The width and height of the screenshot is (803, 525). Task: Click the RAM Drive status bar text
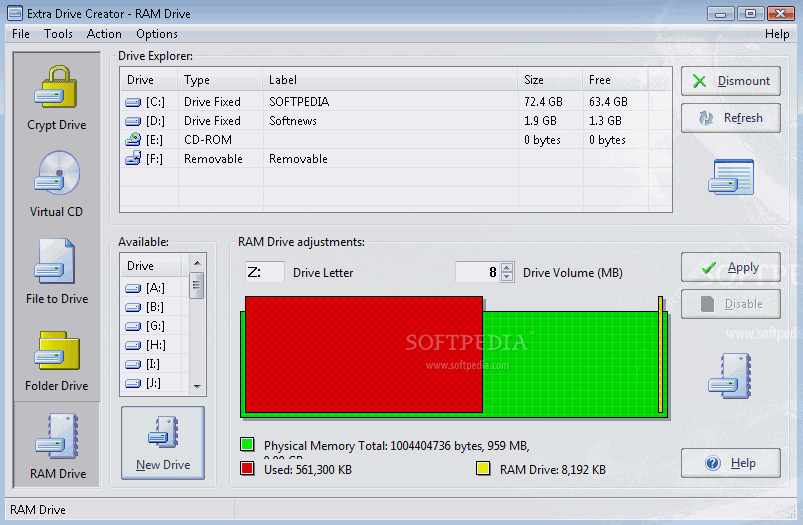(x=37, y=510)
